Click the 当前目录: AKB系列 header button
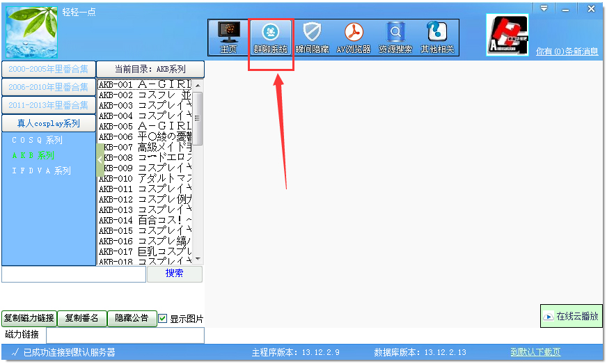 pos(150,70)
